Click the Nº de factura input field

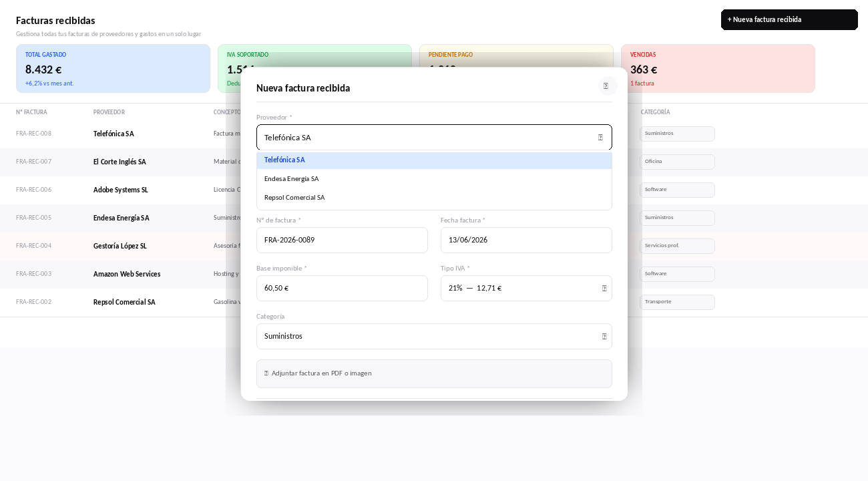[342, 240]
